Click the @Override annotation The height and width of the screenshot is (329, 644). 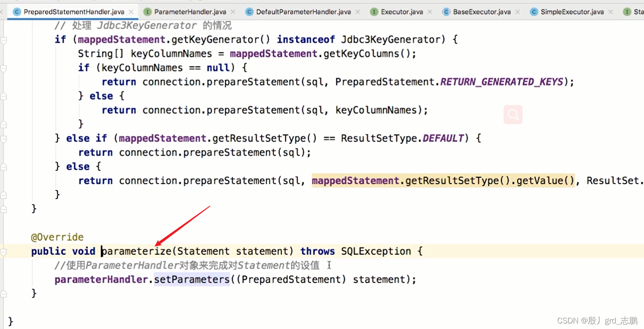point(57,237)
